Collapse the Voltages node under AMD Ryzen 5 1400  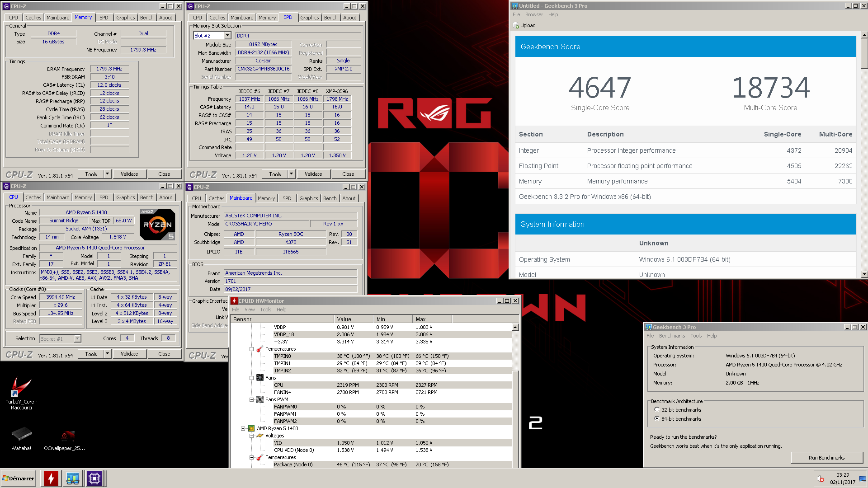[x=251, y=436]
